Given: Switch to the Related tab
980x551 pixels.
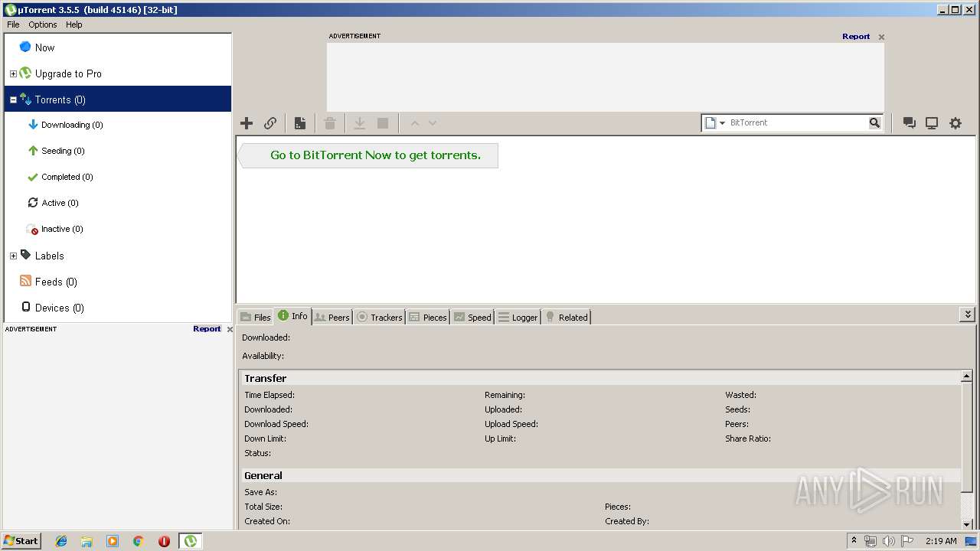Looking at the screenshot, I should (566, 317).
